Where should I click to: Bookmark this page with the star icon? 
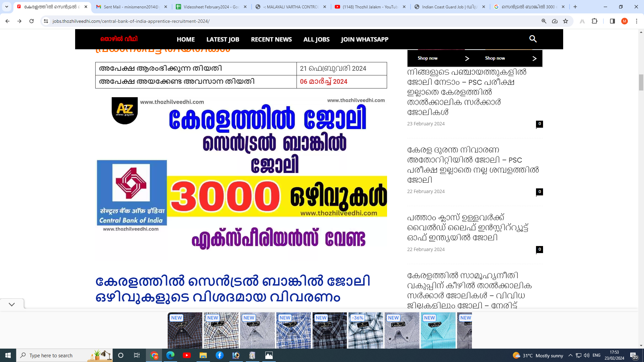coord(566,21)
